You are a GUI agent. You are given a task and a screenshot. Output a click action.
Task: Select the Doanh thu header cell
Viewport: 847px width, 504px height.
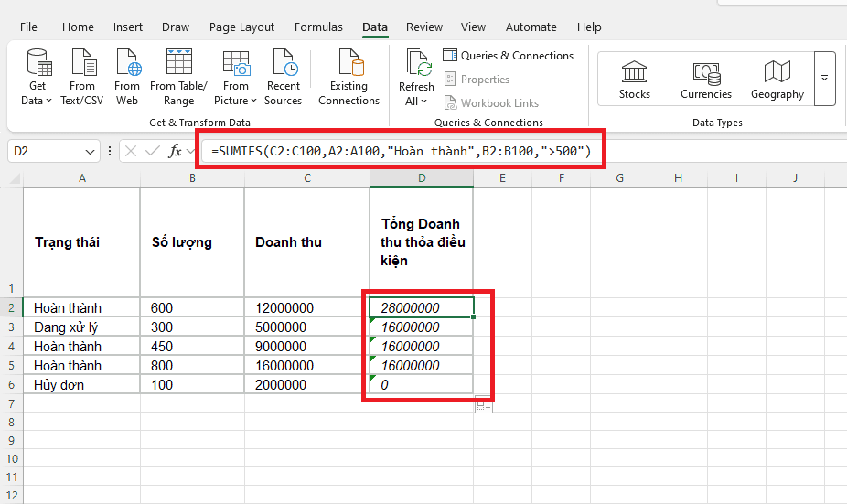(x=306, y=242)
